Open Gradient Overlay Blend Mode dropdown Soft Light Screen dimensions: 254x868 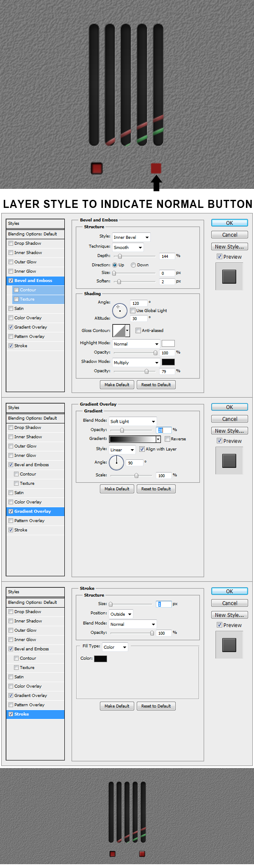point(133,421)
